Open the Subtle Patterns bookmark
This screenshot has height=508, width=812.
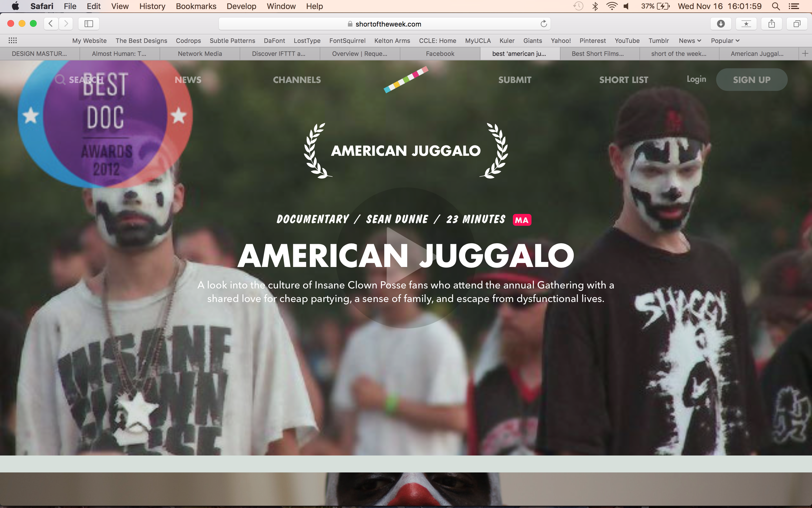(232, 41)
